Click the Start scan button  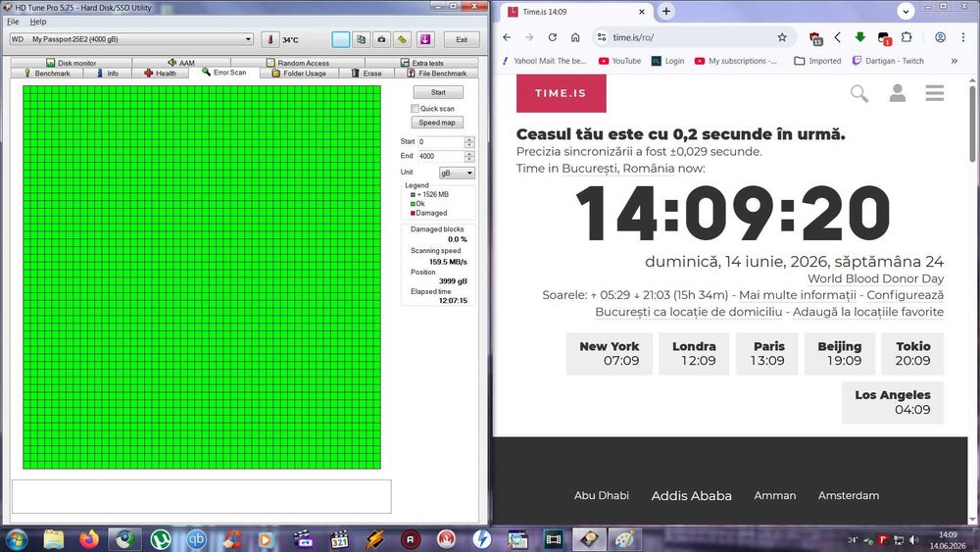point(438,92)
